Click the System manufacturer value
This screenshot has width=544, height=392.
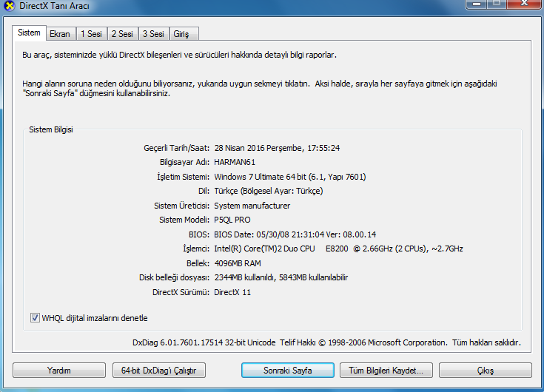252,206
